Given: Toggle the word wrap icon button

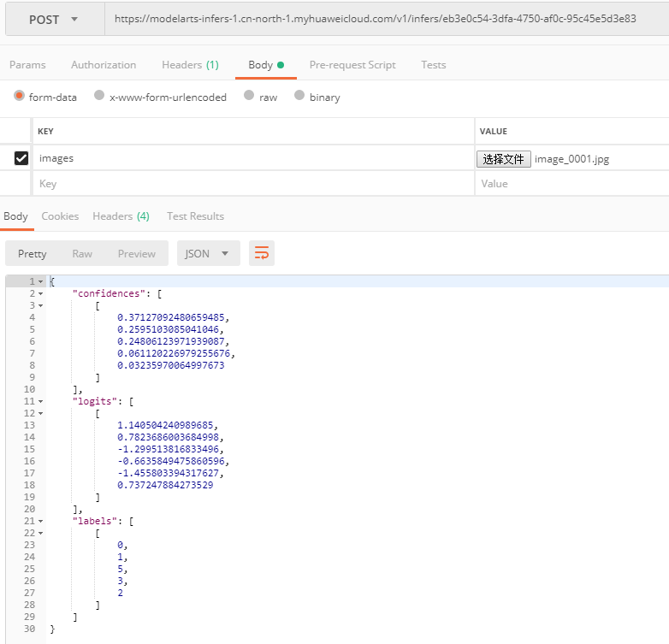Looking at the screenshot, I should point(262,253).
